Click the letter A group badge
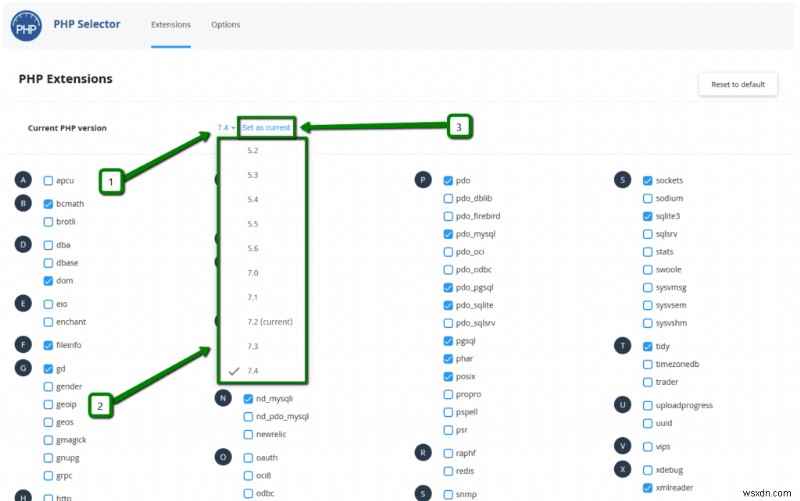This screenshot has height=501, width=800. 23,180
